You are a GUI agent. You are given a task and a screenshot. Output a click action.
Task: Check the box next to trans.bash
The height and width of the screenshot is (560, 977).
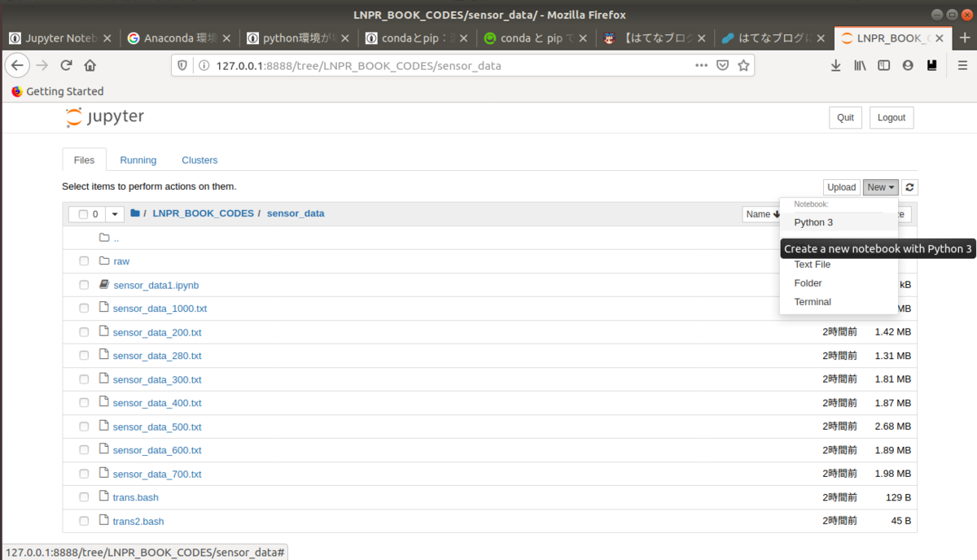click(84, 497)
